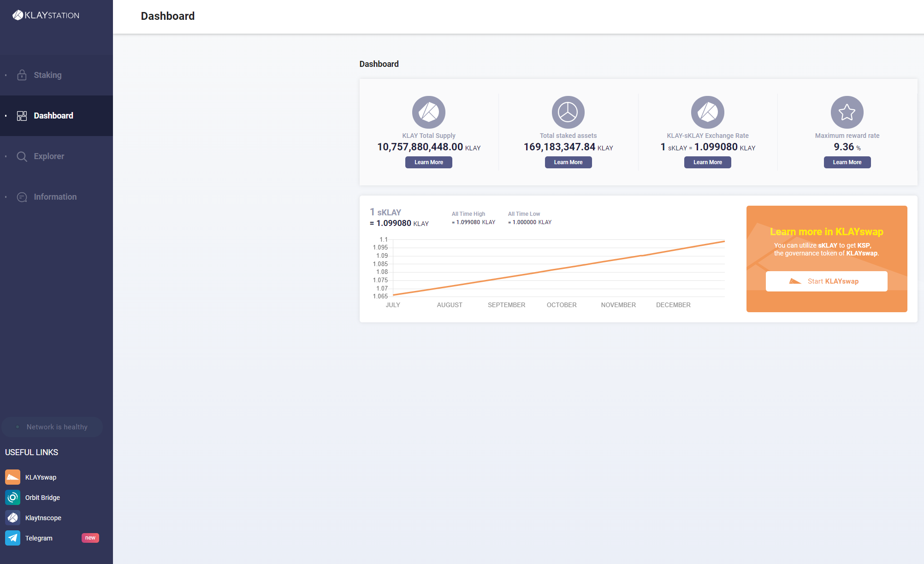
Task: Click the Telegram paper plane icon
Action: click(13, 538)
